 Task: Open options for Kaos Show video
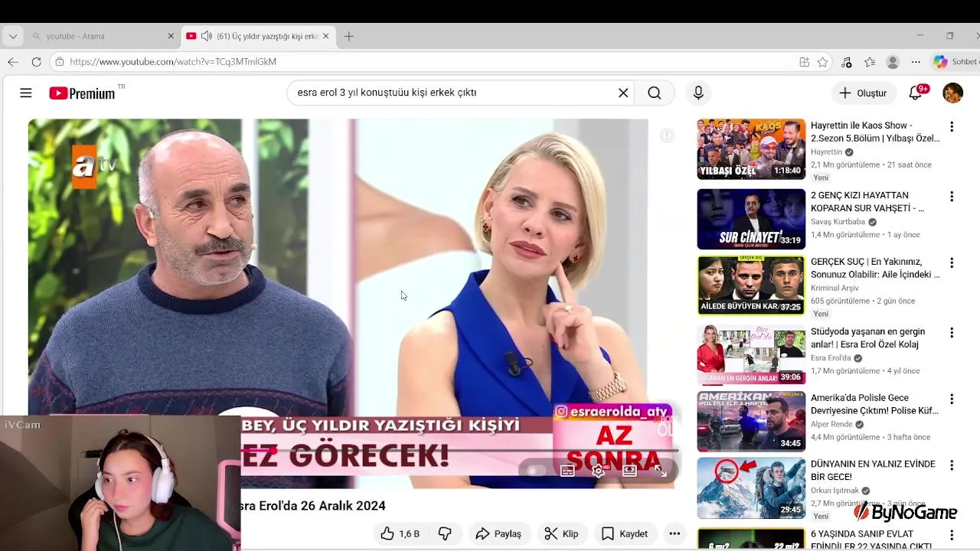tap(952, 126)
